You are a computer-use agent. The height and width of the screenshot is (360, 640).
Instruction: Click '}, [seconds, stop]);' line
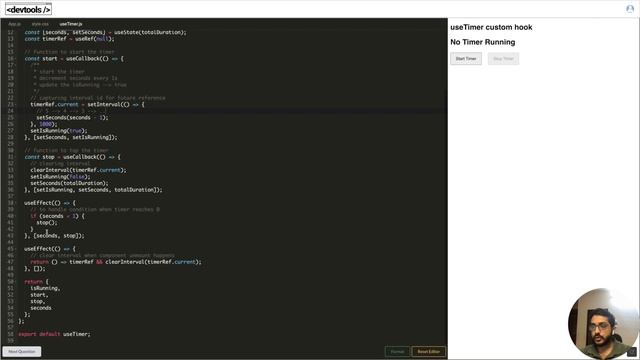coord(54,236)
